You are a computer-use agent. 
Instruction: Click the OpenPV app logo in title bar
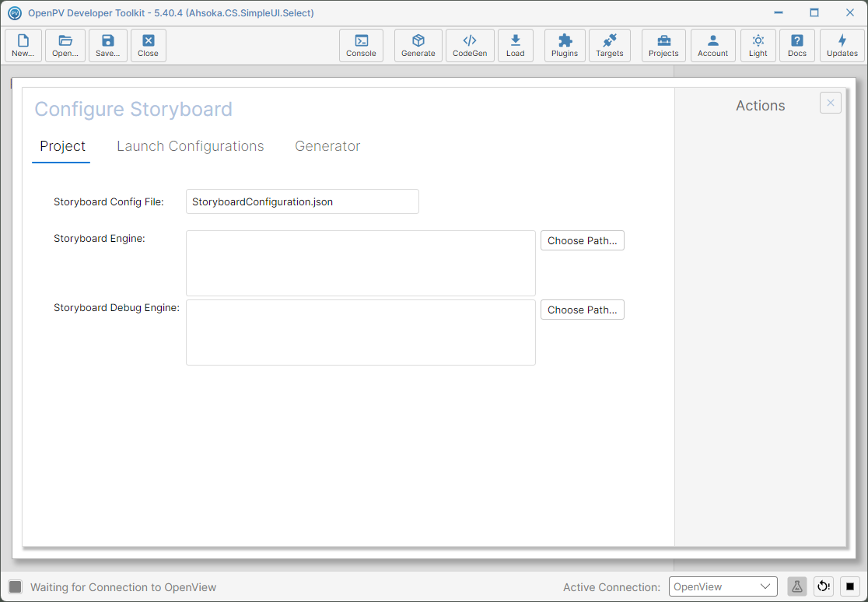(15, 12)
